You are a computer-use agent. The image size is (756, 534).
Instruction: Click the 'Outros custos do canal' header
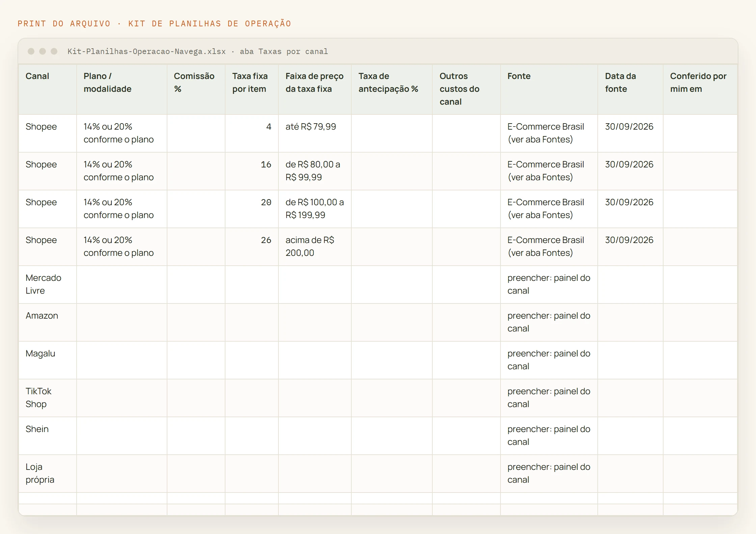pyautogui.click(x=466, y=89)
